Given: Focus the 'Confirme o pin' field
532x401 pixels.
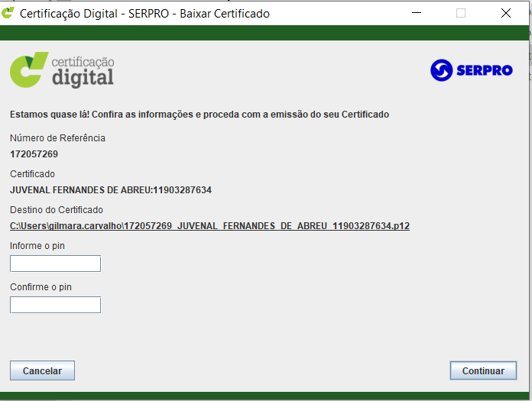Looking at the screenshot, I should (x=55, y=305).
